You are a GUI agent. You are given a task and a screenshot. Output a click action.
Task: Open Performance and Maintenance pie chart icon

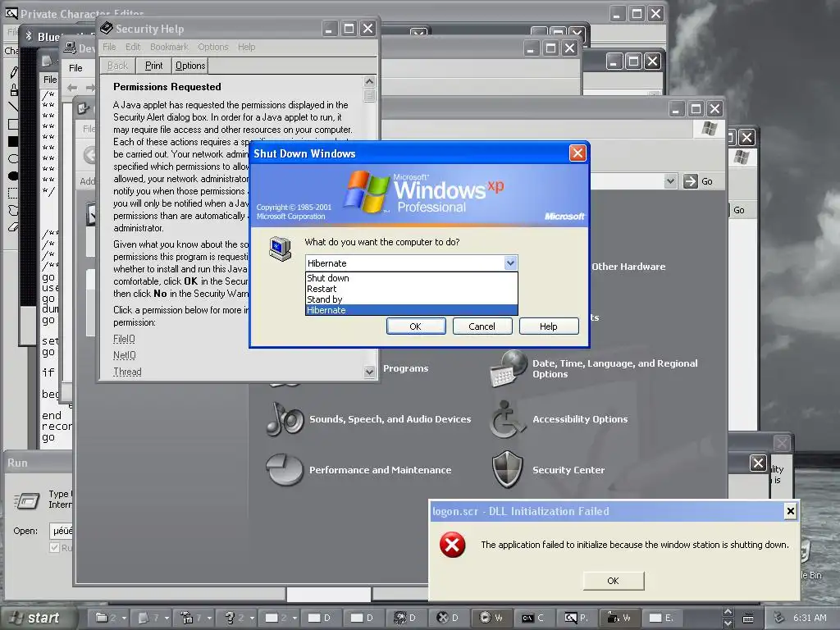285,469
